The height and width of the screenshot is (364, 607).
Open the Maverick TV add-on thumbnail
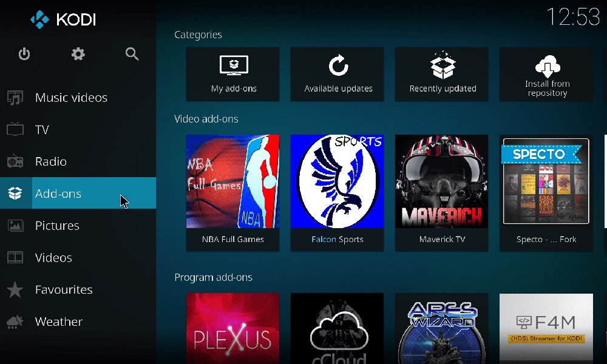pyautogui.click(x=442, y=181)
